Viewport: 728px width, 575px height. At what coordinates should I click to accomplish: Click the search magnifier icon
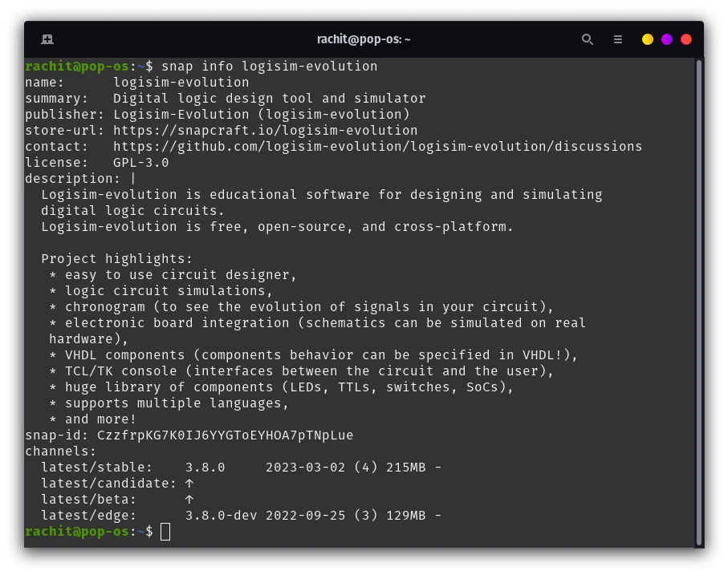(588, 39)
